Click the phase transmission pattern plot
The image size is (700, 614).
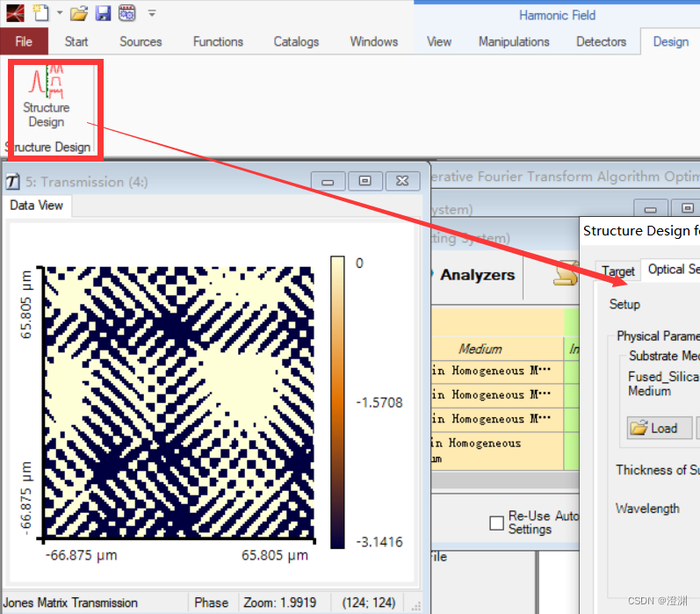(x=179, y=403)
